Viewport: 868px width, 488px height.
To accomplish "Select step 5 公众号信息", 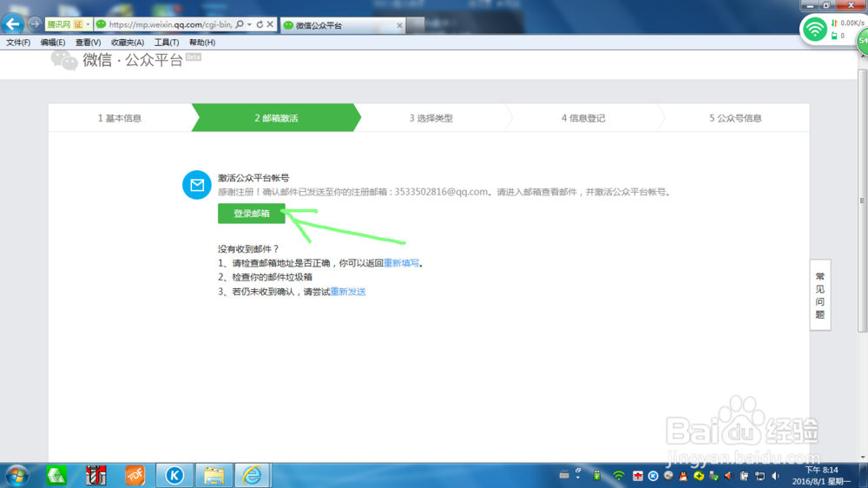I will pyautogui.click(x=735, y=118).
